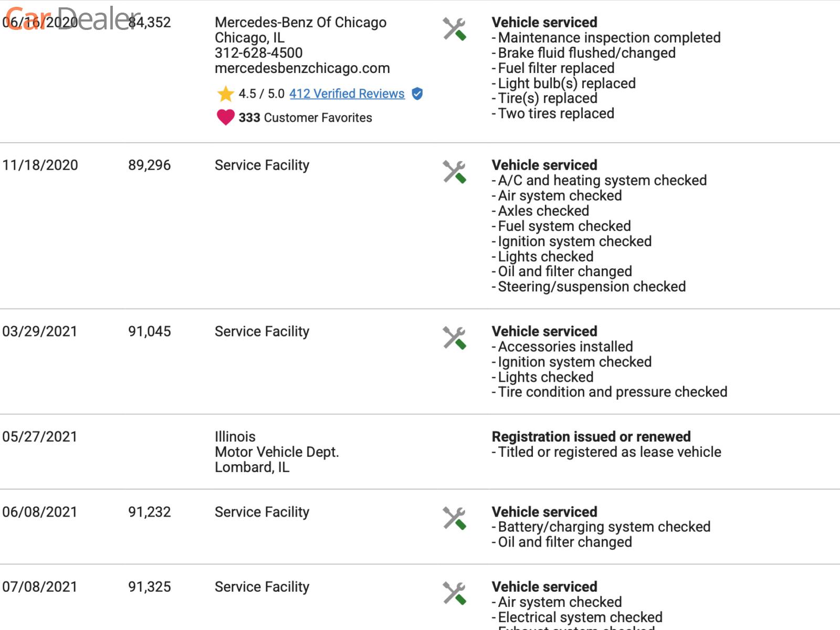
Task: Click the Registration issued or renewed heading
Action: point(591,437)
